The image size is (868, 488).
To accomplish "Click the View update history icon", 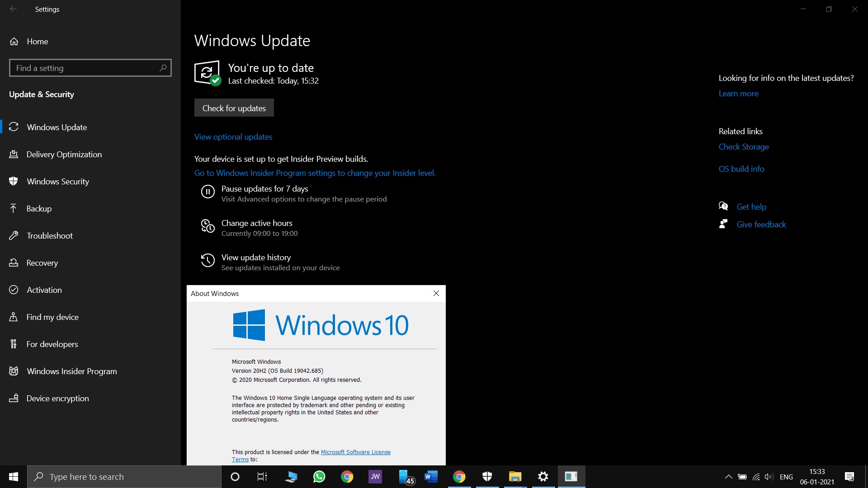I will click(208, 260).
